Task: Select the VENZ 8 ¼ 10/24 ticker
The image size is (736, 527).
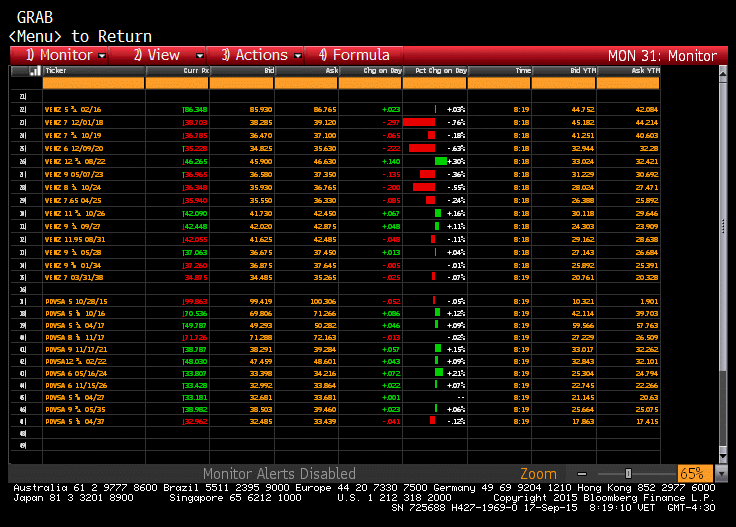Action: (73, 187)
